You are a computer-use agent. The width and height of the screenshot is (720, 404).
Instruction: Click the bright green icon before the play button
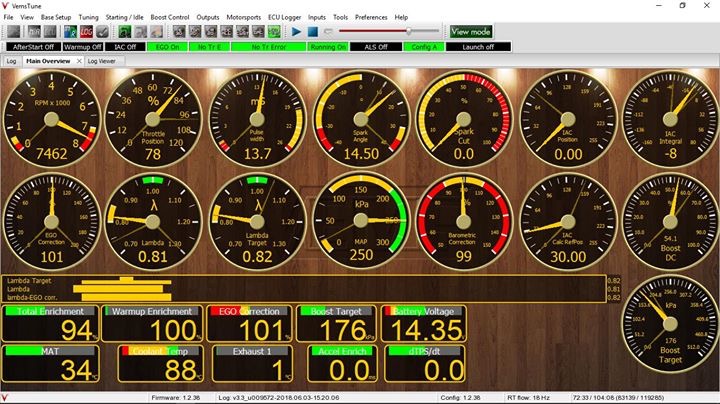(274, 32)
